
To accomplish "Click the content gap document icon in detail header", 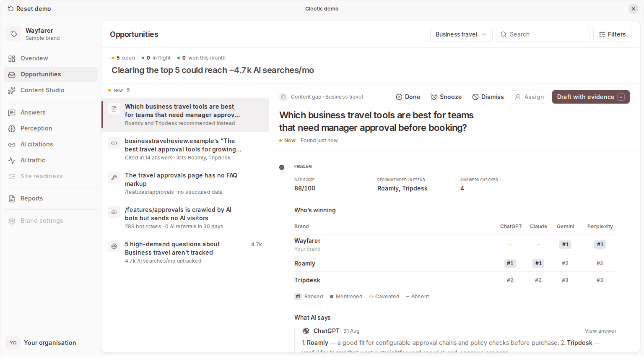I will [x=283, y=97].
